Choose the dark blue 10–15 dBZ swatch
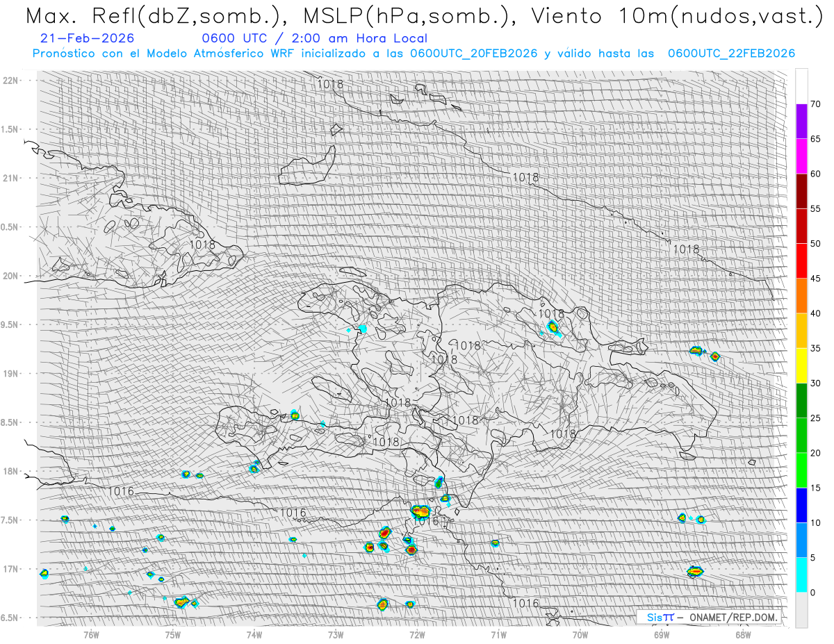This screenshot has height=644, width=834. (x=801, y=505)
